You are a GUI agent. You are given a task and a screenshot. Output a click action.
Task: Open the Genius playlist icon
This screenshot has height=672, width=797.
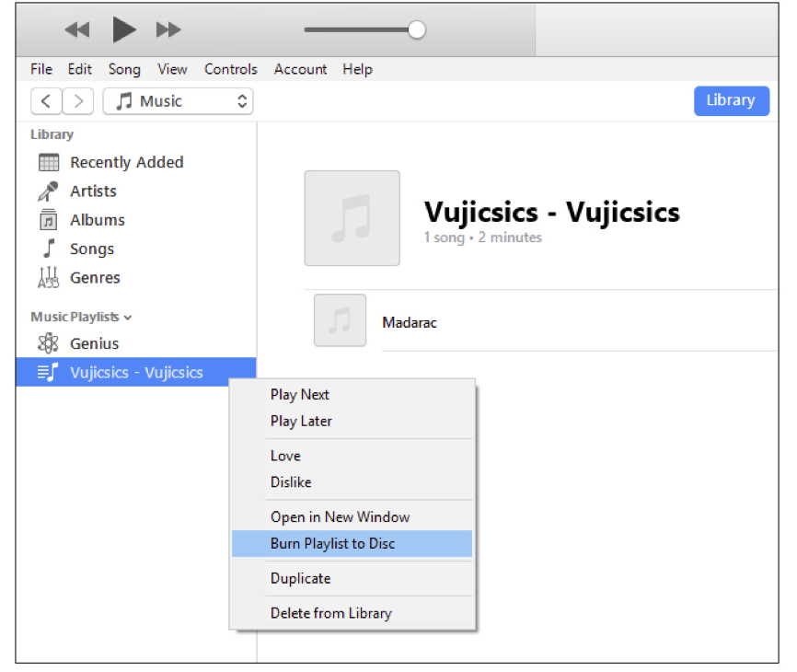pyautogui.click(x=52, y=342)
